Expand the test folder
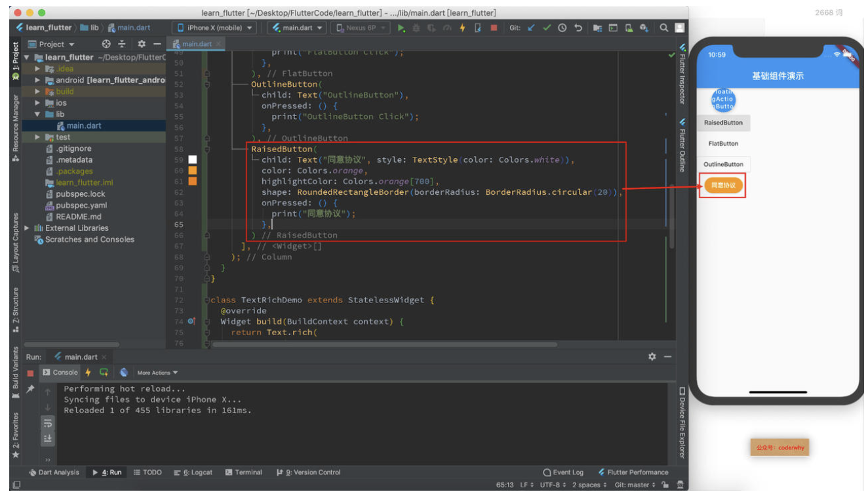 tap(38, 137)
